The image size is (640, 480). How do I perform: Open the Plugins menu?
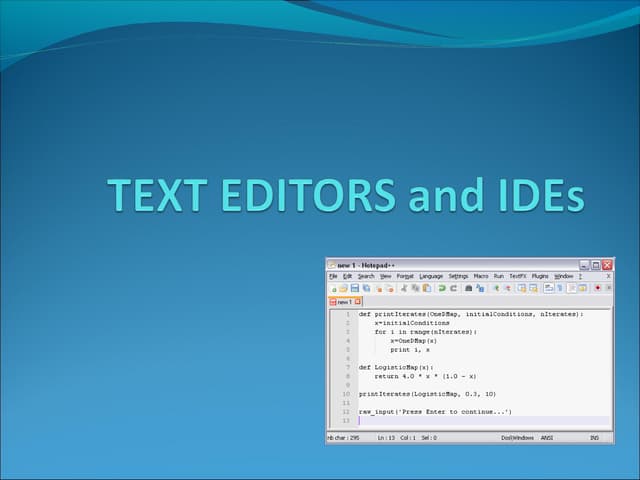[x=540, y=276]
